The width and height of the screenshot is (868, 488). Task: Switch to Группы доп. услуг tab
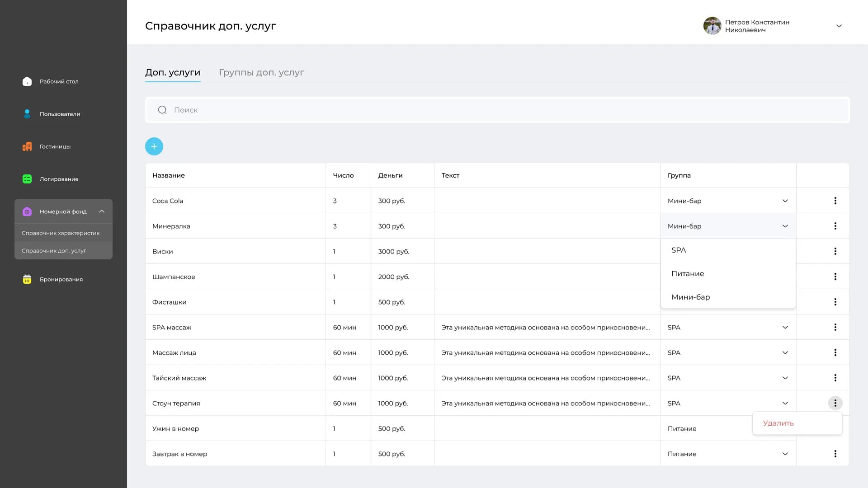click(x=261, y=72)
